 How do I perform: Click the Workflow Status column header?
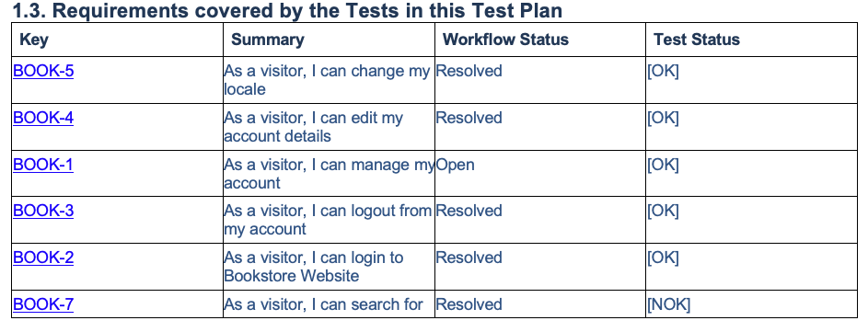505,40
